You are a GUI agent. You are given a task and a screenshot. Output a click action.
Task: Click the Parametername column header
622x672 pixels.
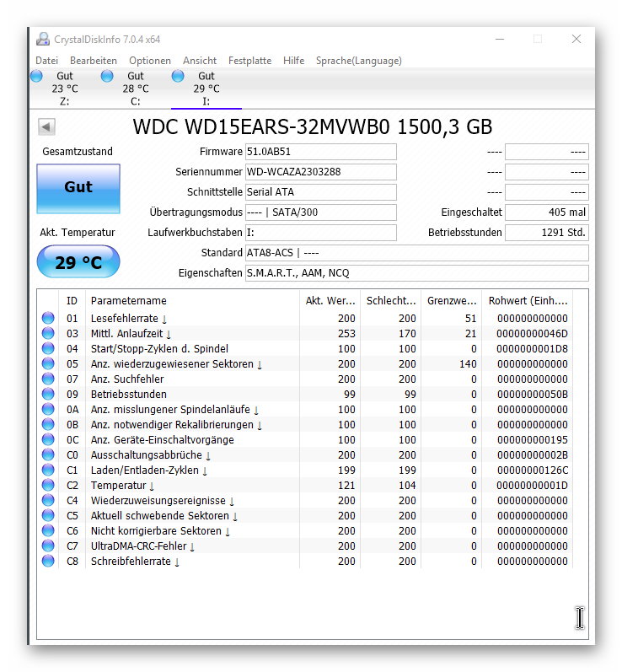tap(192, 301)
